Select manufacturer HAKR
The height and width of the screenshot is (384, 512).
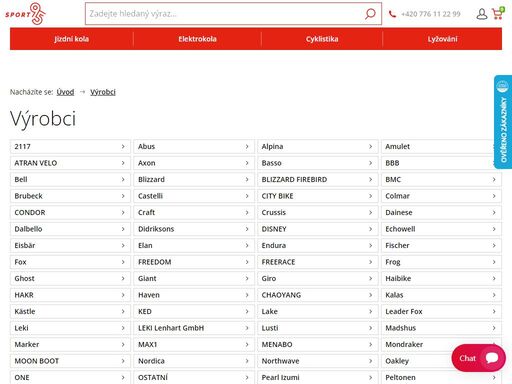(70, 295)
